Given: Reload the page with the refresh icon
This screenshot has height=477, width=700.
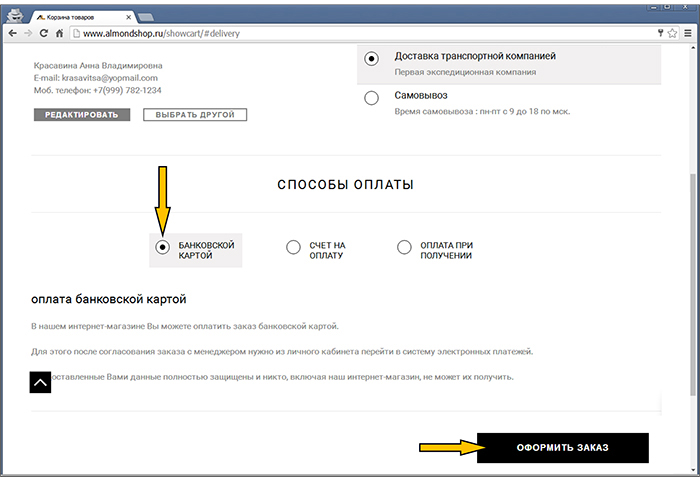Looking at the screenshot, I should tap(43, 33).
